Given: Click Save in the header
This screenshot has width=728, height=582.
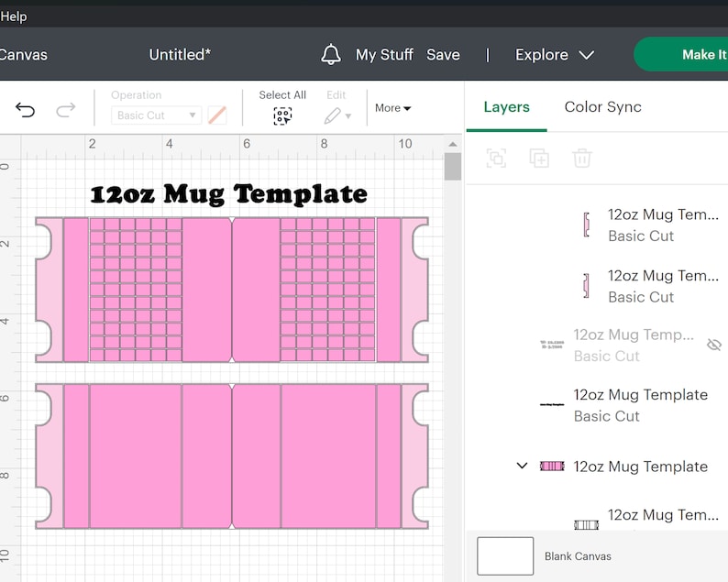Looking at the screenshot, I should tap(443, 55).
